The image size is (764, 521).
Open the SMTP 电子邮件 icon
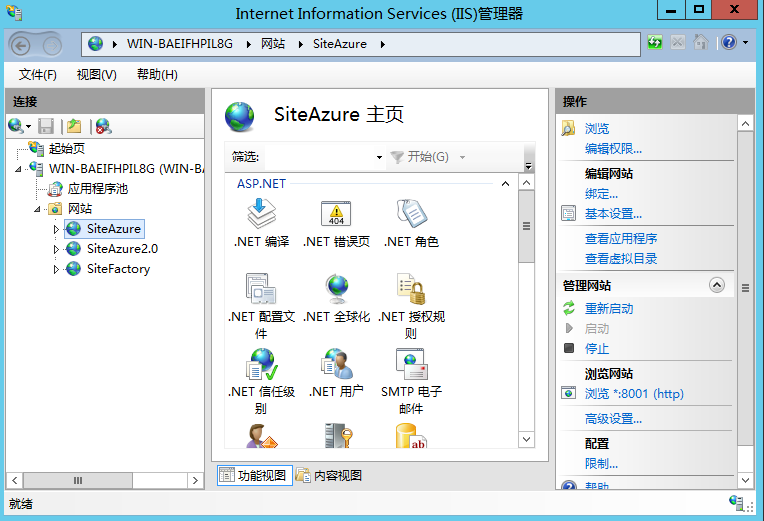411,364
